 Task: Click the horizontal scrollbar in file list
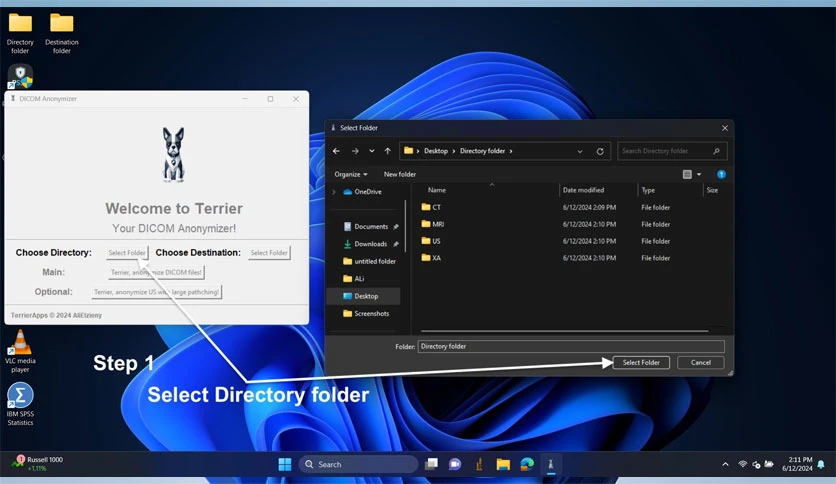pyautogui.click(x=565, y=331)
